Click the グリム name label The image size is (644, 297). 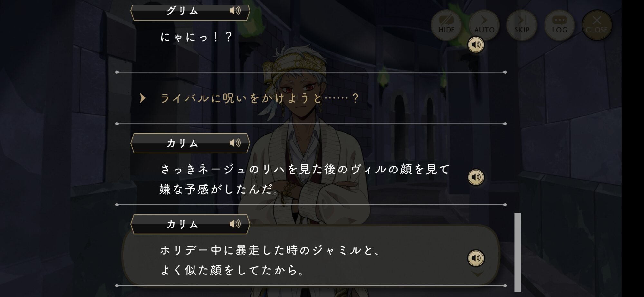pyautogui.click(x=182, y=11)
